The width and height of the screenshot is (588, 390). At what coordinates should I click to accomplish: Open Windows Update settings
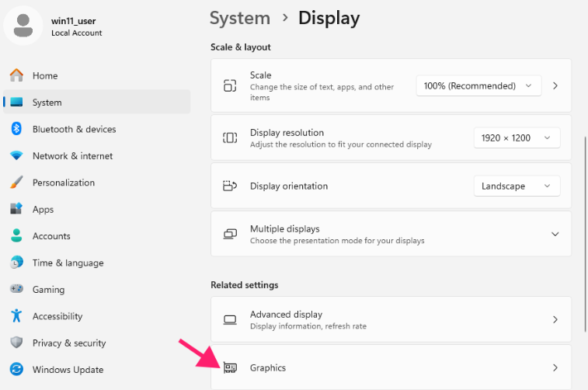(x=97, y=369)
